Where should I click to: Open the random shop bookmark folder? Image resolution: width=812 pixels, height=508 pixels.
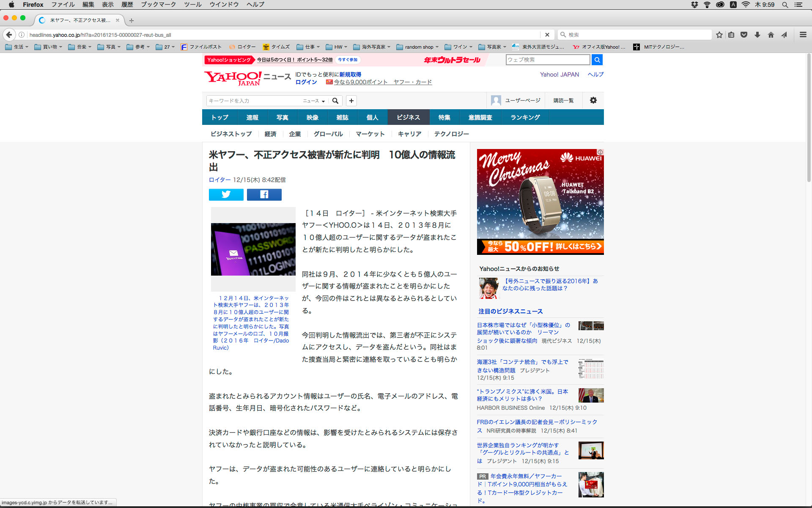(417, 47)
